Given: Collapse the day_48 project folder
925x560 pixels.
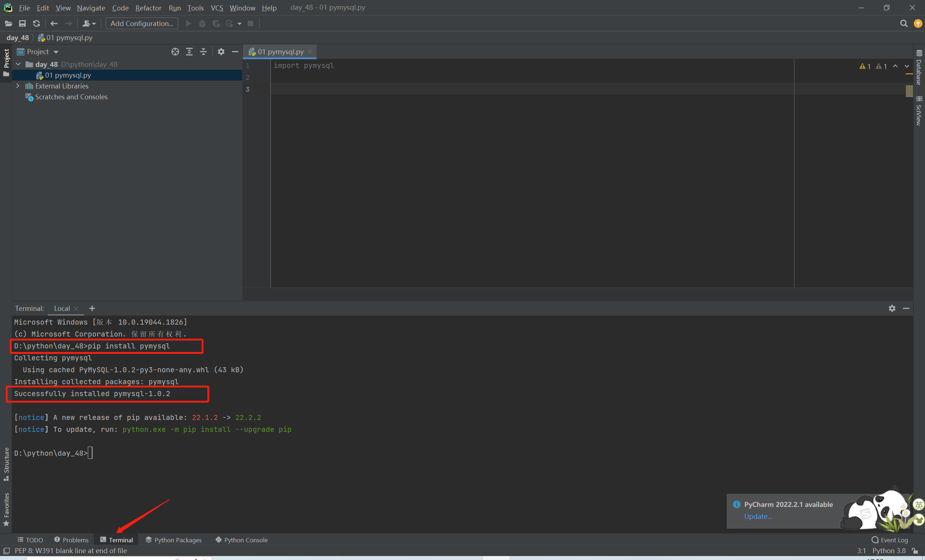Looking at the screenshot, I should tap(18, 64).
